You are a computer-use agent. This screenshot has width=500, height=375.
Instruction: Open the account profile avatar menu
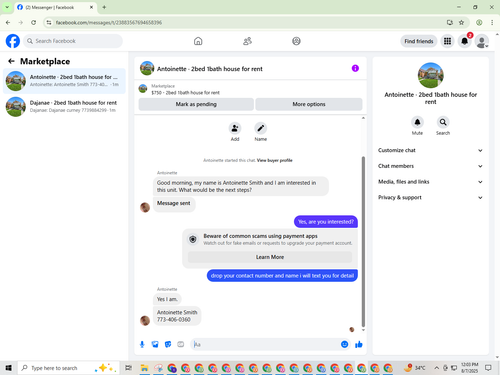(x=482, y=41)
